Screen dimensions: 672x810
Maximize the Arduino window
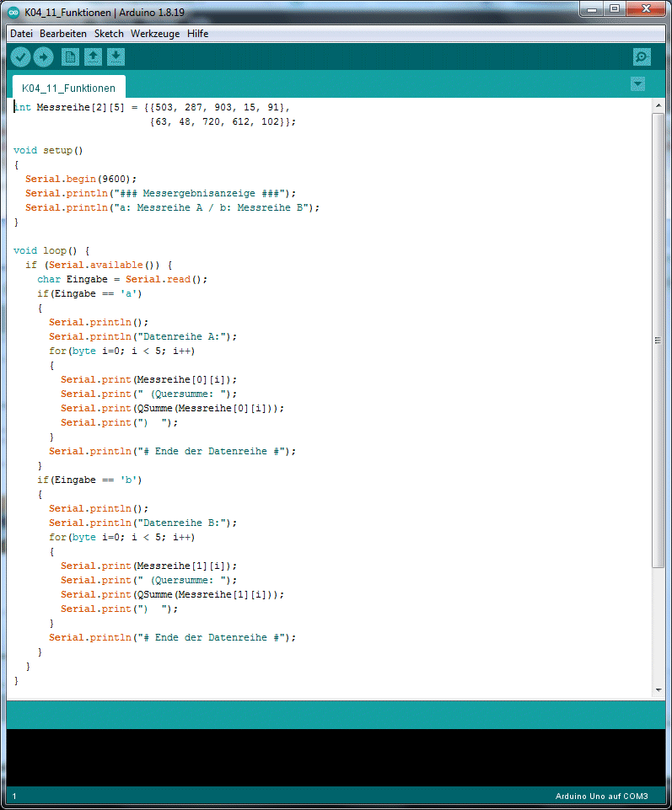point(616,8)
